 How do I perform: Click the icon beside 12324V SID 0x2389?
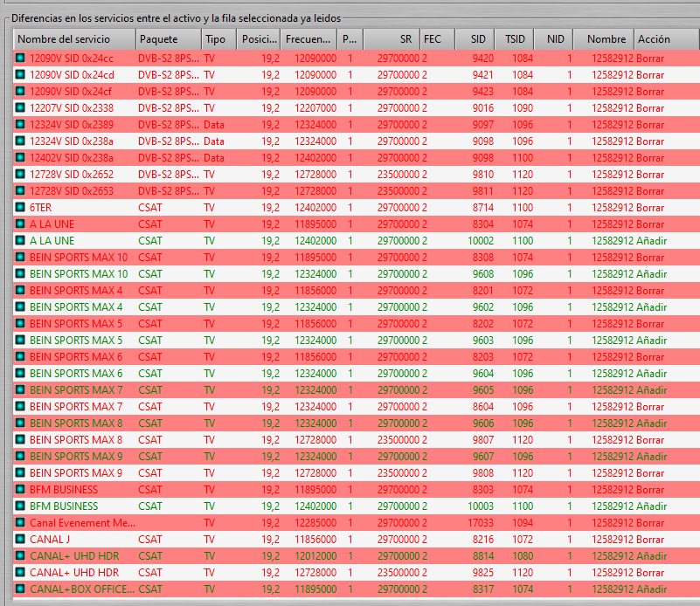click(20, 124)
